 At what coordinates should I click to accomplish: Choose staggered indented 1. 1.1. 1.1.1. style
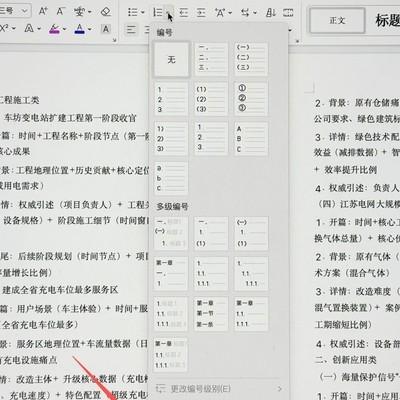click(x=251, y=274)
